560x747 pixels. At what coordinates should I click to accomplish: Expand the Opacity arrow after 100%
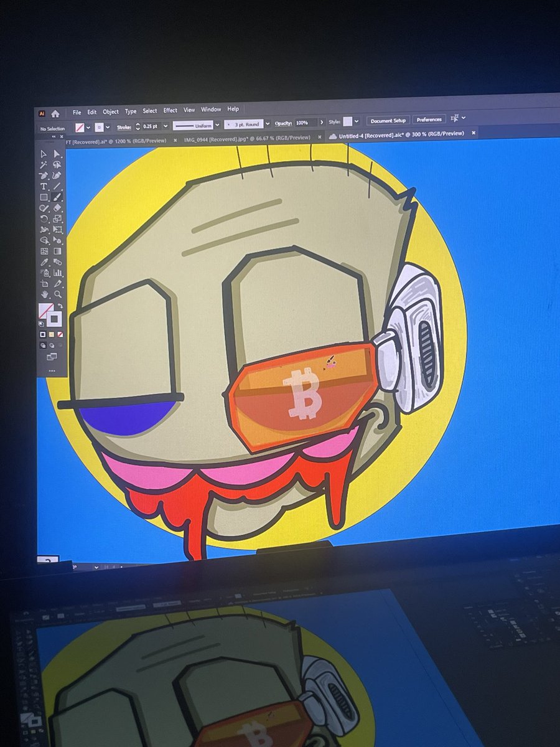[322, 122]
